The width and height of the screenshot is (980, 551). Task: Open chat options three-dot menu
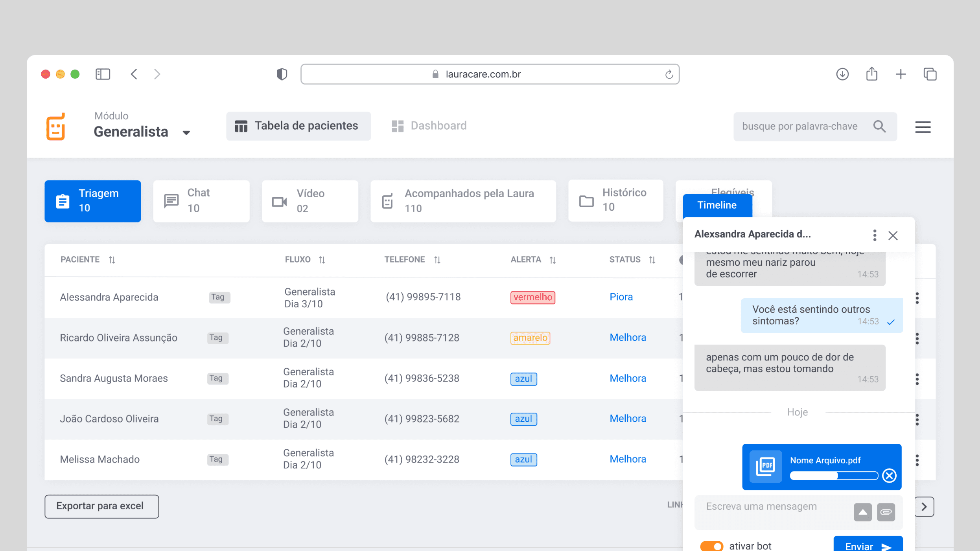[874, 235]
